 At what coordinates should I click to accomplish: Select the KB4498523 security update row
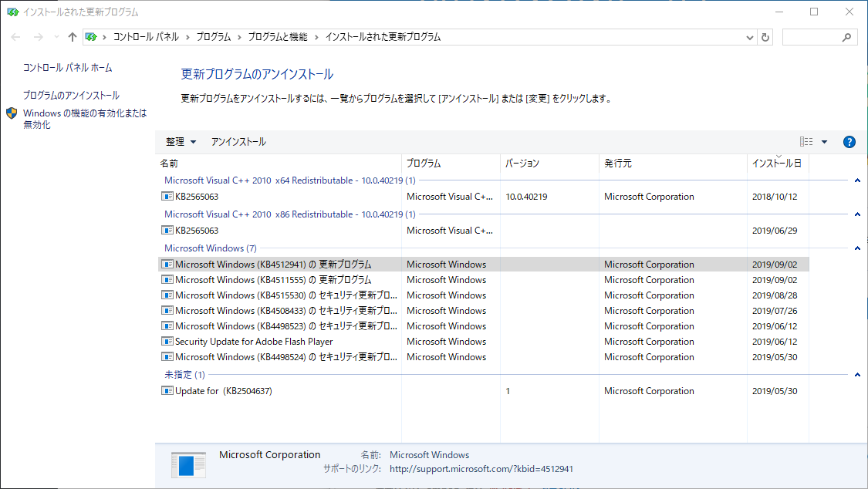pos(483,326)
